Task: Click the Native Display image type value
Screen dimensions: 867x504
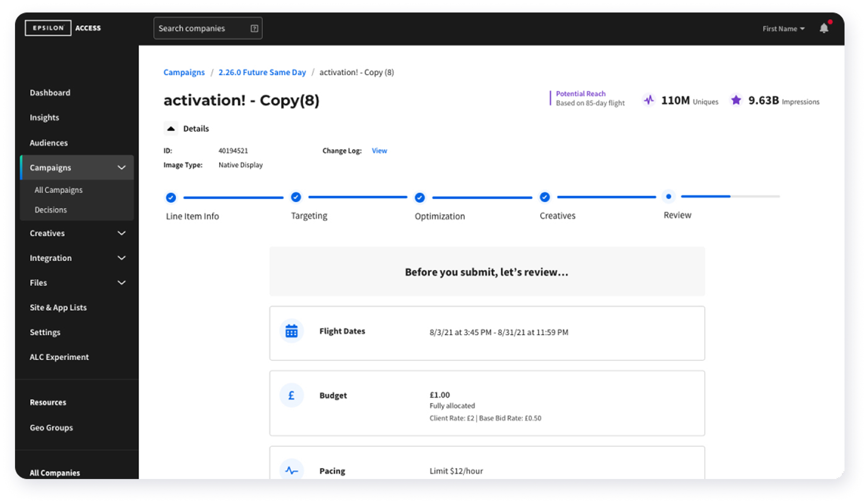Action: 240,165
